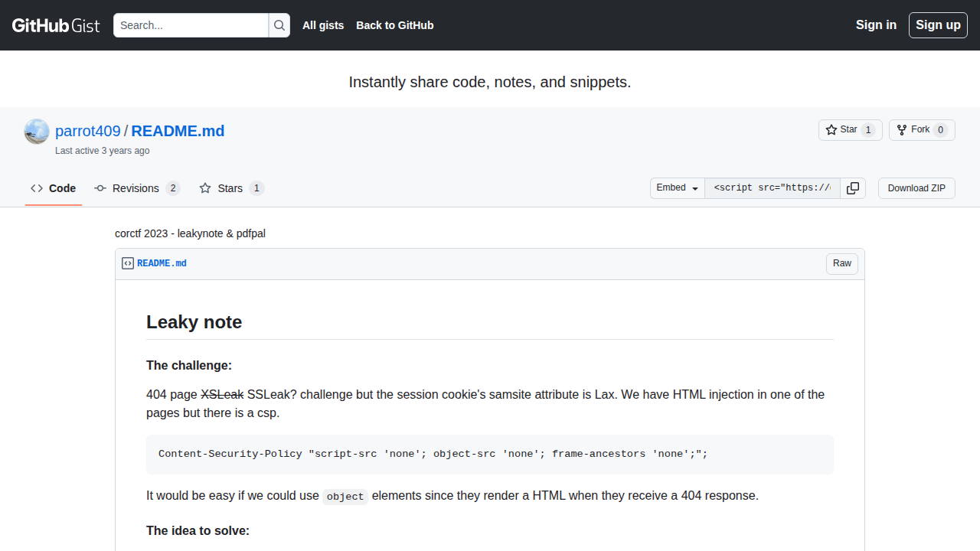The width and height of the screenshot is (980, 551).
Task: Open the GitHub Gist logo home link
Action: pos(56,25)
